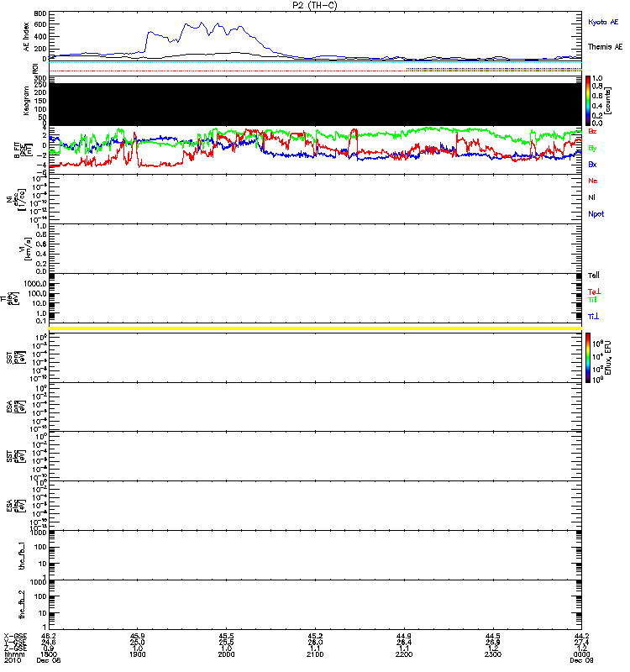The width and height of the screenshot is (630, 672).
Task: Click the 2000 time tick label
Action: click(x=226, y=654)
